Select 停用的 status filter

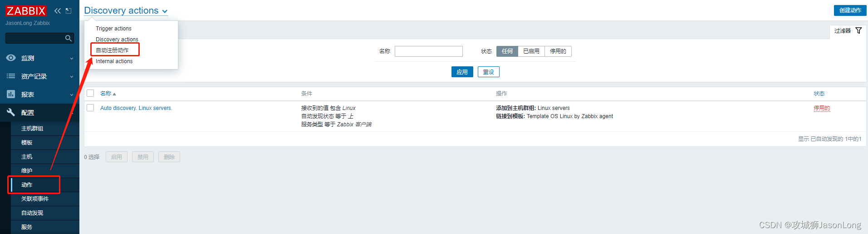[558, 51]
